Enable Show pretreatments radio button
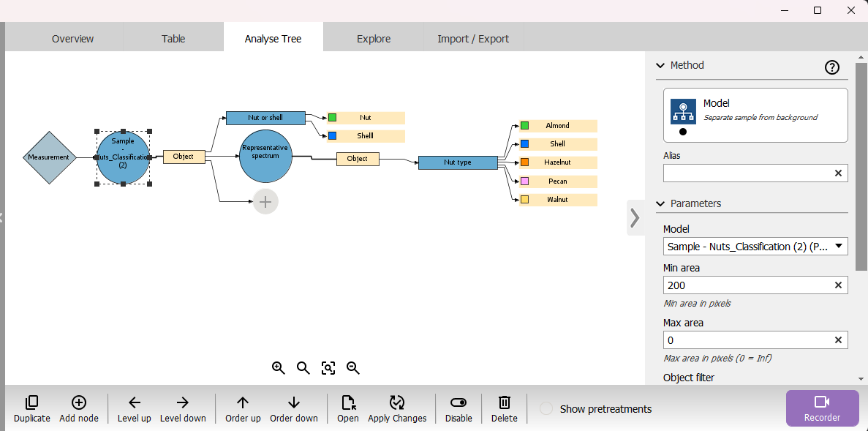 point(546,409)
